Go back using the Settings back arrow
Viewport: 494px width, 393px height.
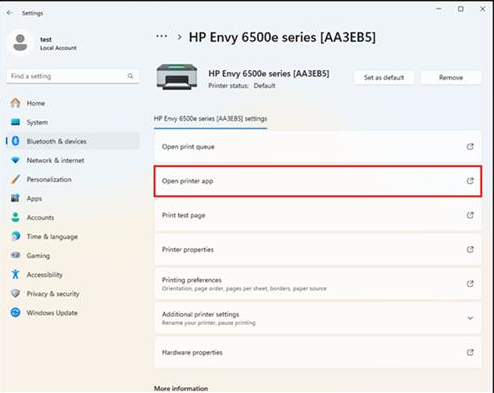click(x=9, y=13)
